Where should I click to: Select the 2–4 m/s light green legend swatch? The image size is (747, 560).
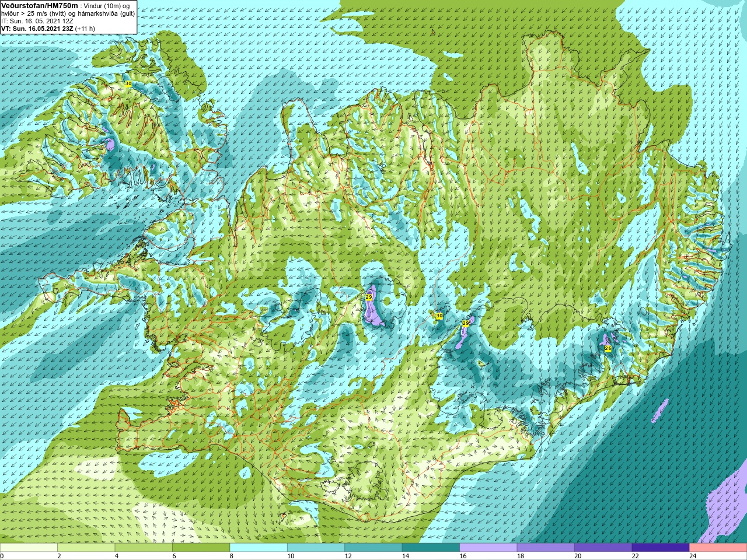click(x=86, y=548)
